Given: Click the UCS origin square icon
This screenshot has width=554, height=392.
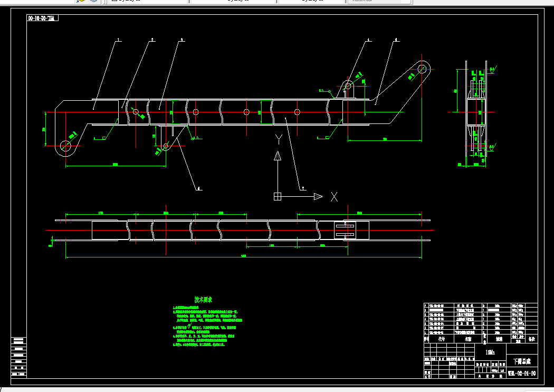Looking at the screenshot, I should coord(278,197).
